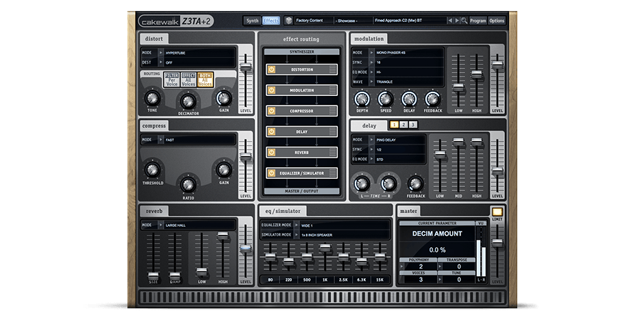The width and height of the screenshot is (644, 322).
Task: Open compress Mode dropdown (Fast)
Action: click(188, 140)
